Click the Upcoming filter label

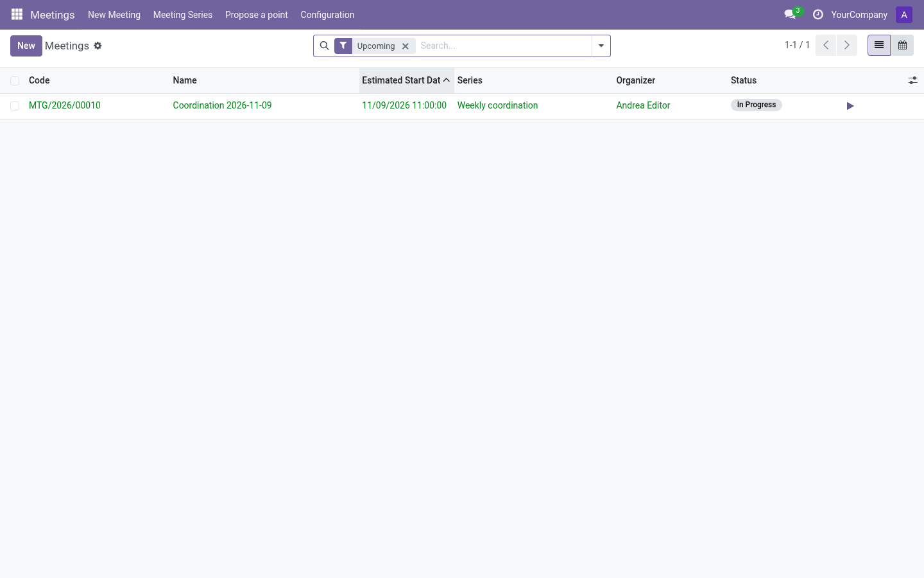click(376, 46)
